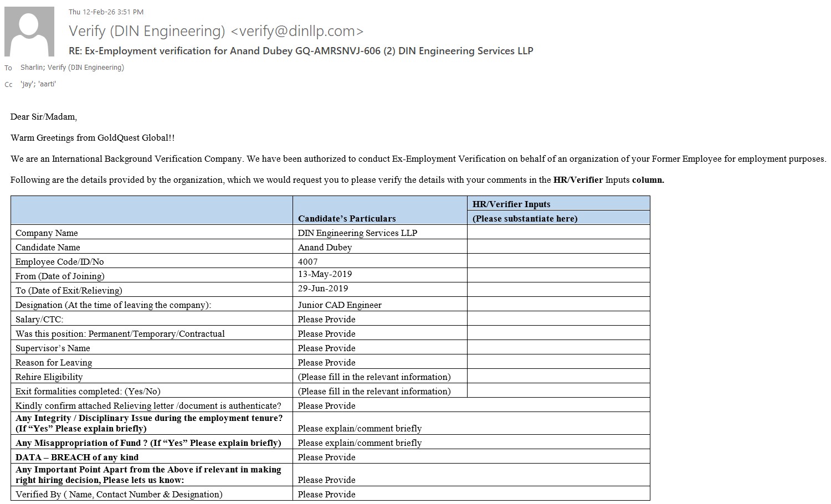Click 'DATA – BREACH of any kind' label
The height and width of the screenshot is (504, 831).
click(77, 457)
